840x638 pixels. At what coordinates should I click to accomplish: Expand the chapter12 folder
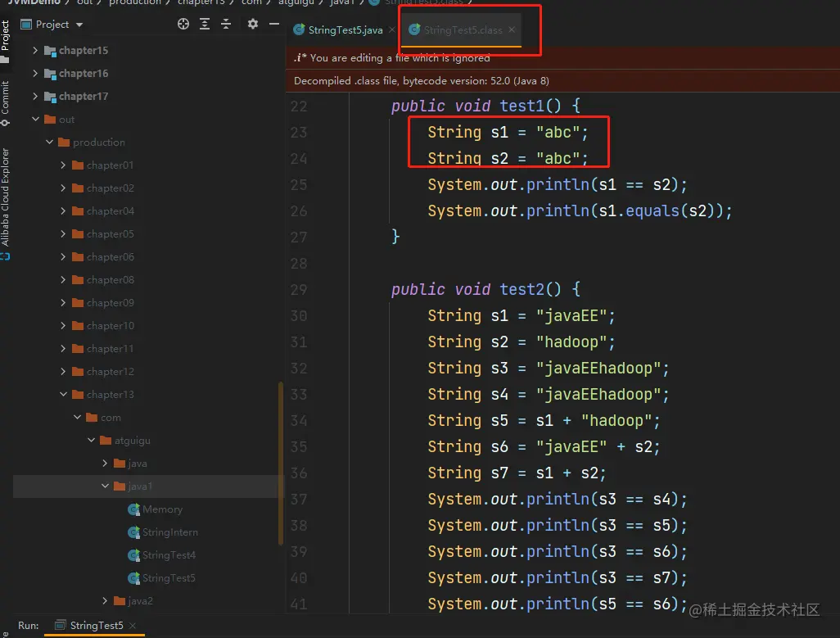[x=63, y=372]
